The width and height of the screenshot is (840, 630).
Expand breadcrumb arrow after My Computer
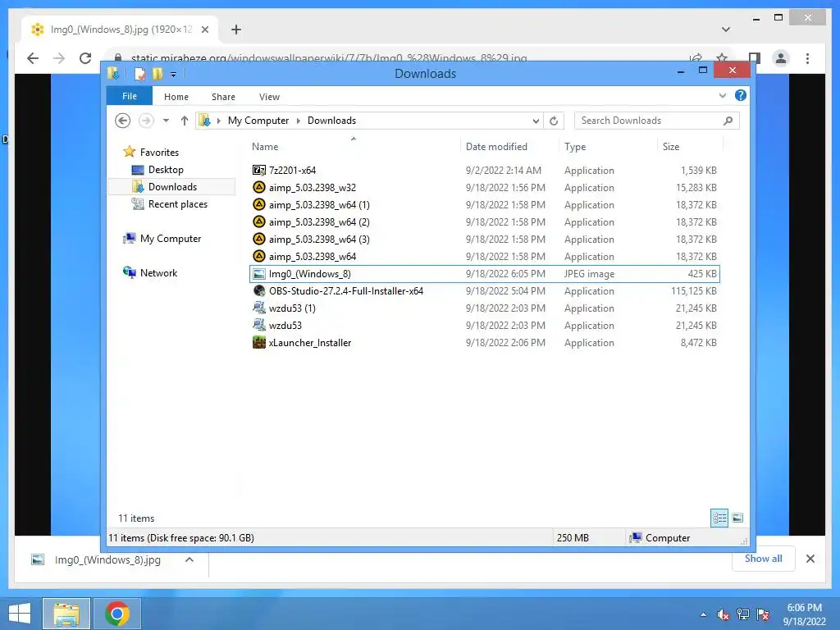pyautogui.click(x=299, y=121)
